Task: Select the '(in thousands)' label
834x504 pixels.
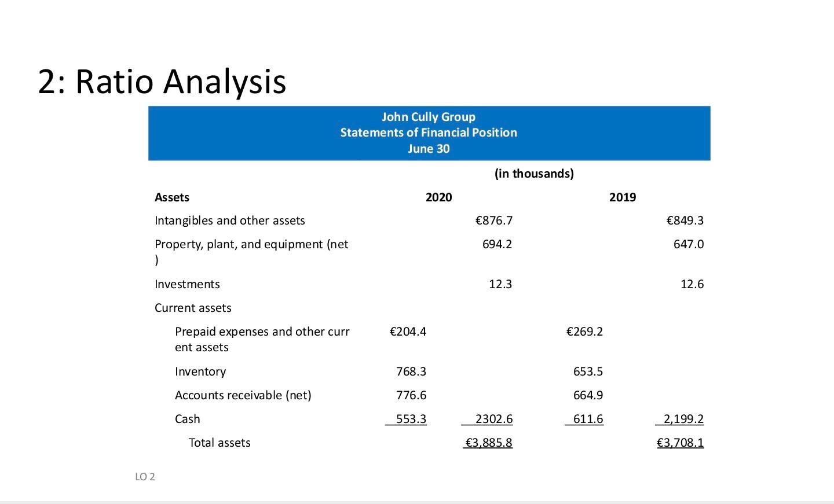Action: (533, 173)
